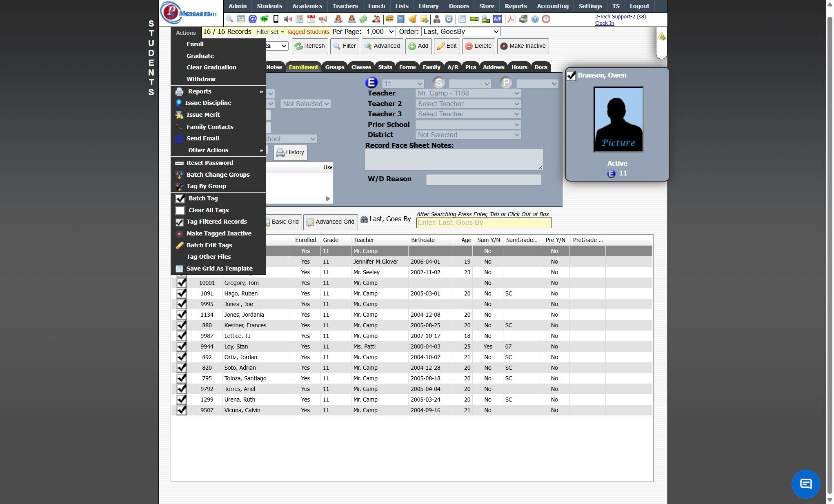
Task: Click the blue help question icon
Action: [535, 19]
